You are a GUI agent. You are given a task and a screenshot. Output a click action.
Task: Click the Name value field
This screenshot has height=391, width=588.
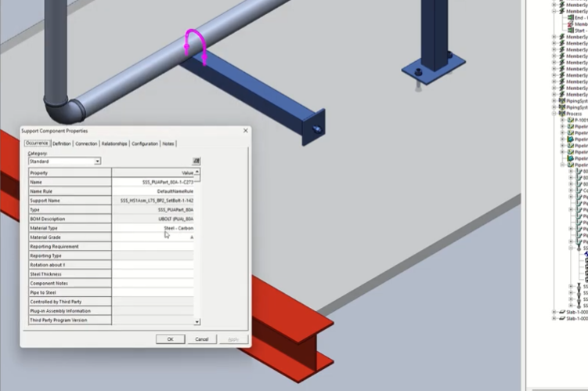pos(153,182)
